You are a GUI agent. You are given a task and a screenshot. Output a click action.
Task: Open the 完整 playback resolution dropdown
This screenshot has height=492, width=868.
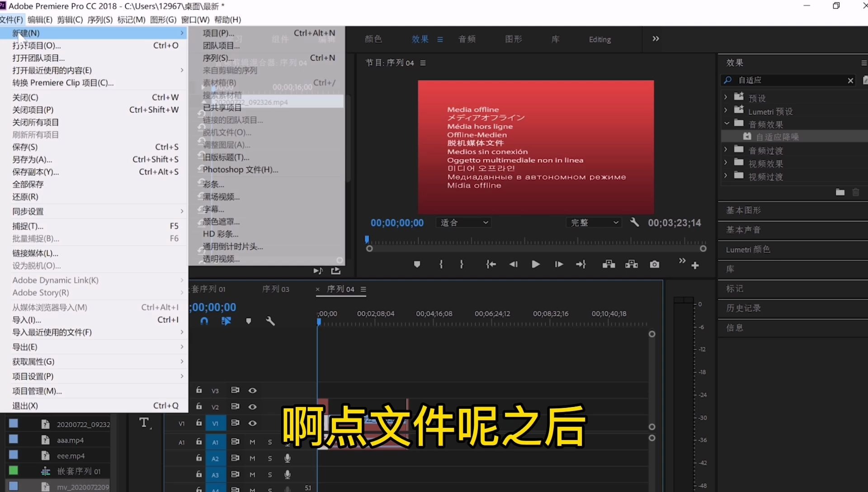coord(594,222)
